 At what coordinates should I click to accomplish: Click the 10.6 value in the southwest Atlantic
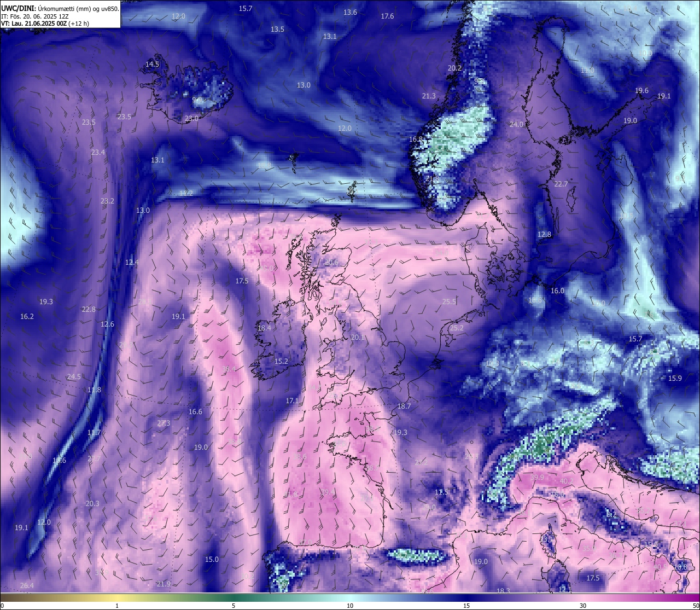coord(59,460)
